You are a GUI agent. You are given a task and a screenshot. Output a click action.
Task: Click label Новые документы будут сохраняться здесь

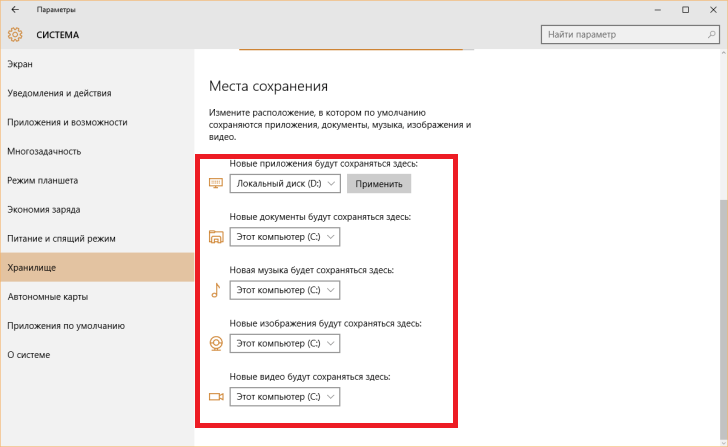click(x=320, y=217)
